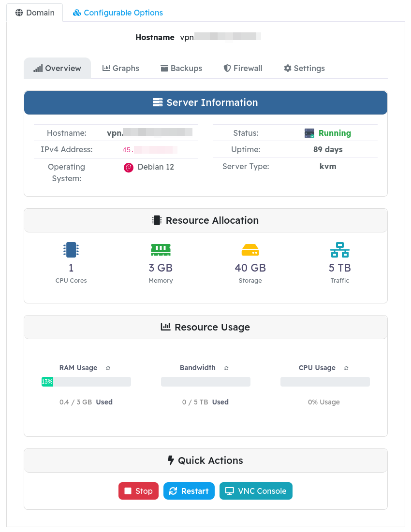Click the blue CPU Cores icon
Image resolution: width=411 pixels, height=532 pixels.
click(x=71, y=250)
